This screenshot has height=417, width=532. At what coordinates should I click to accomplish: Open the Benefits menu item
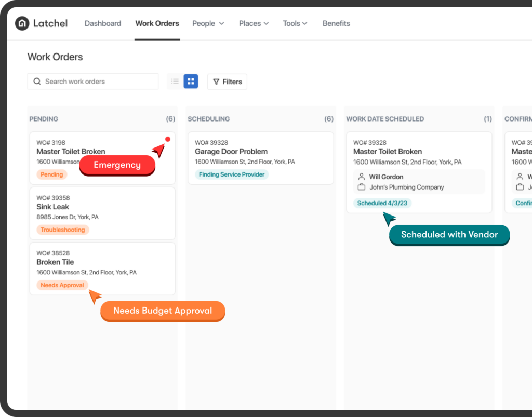tap(336, 23)
